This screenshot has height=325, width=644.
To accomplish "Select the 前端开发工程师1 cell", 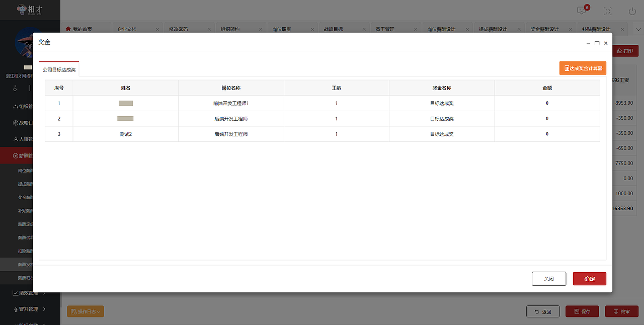I will [x=231, y=103].
